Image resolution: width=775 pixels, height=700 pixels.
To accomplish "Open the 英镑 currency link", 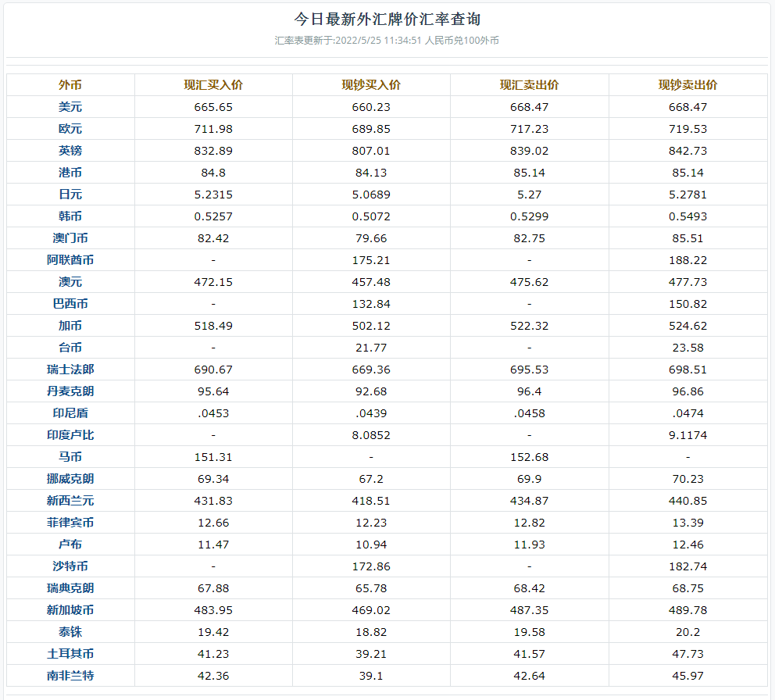I will point(70,150).
